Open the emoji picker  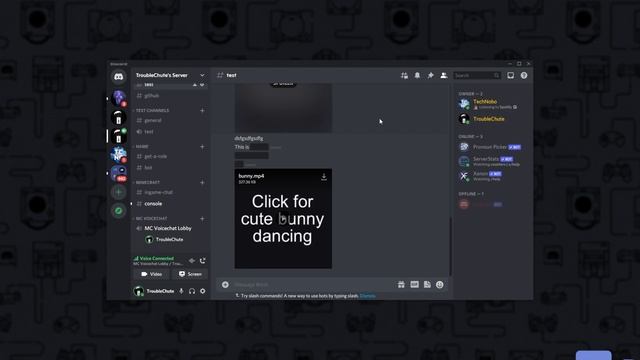point(440,284)
